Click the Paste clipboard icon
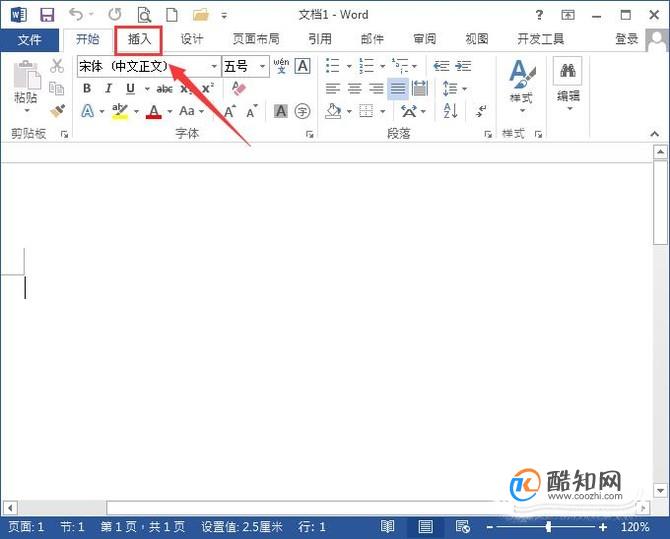The image size is (670, 539). (x=26, y=75)
